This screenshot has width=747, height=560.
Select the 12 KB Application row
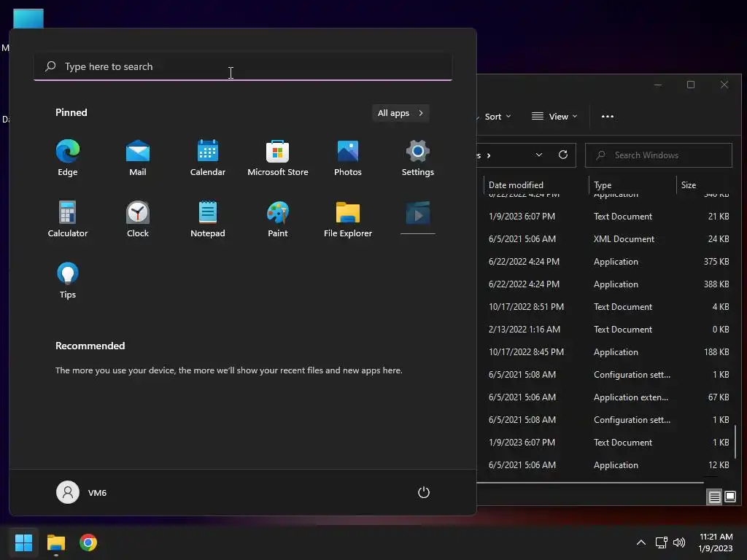click(x=605, y=465)
